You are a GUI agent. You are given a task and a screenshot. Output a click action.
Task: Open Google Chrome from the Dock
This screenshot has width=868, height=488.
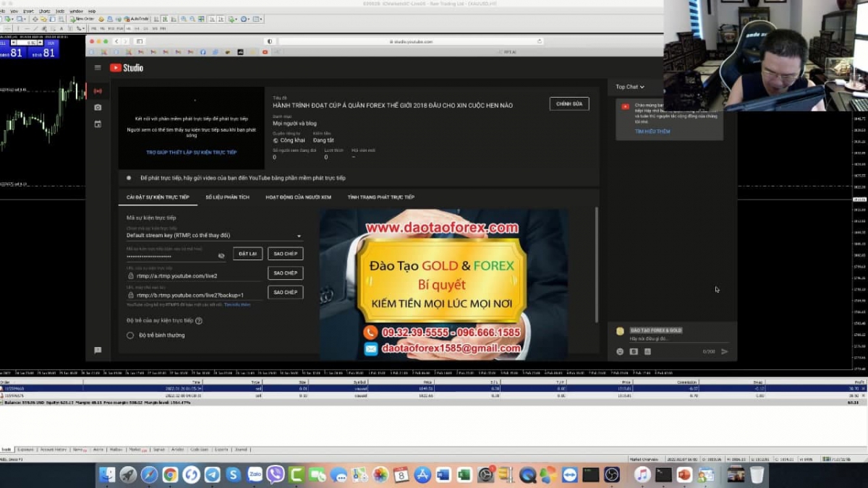pos(170,474)
